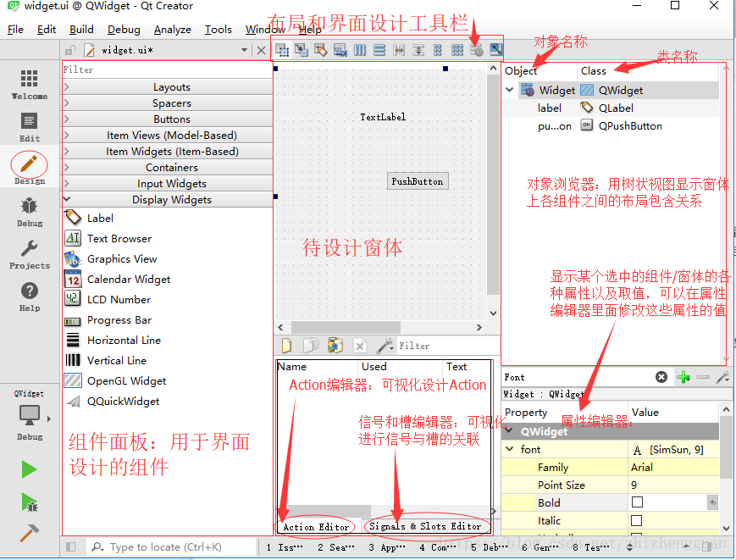Expand the Containers category
Screen dimensions: 736x560
(168, 168)
